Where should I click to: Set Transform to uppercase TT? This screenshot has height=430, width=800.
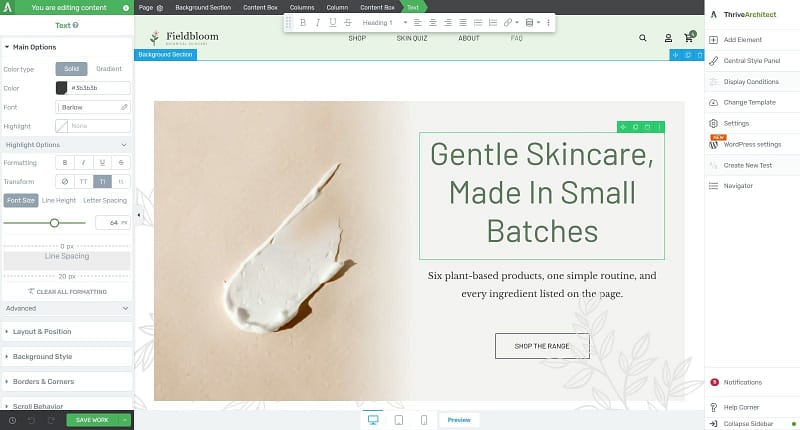tap(84, 182)
